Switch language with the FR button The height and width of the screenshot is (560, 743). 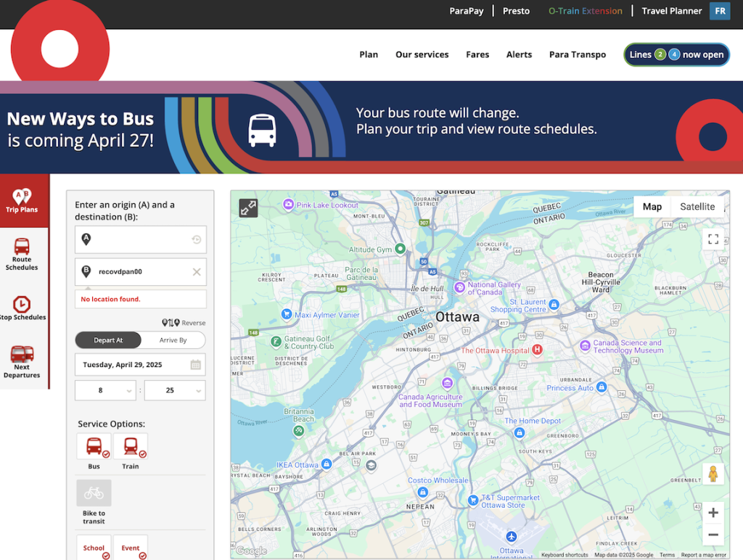(x=719, y=11)
